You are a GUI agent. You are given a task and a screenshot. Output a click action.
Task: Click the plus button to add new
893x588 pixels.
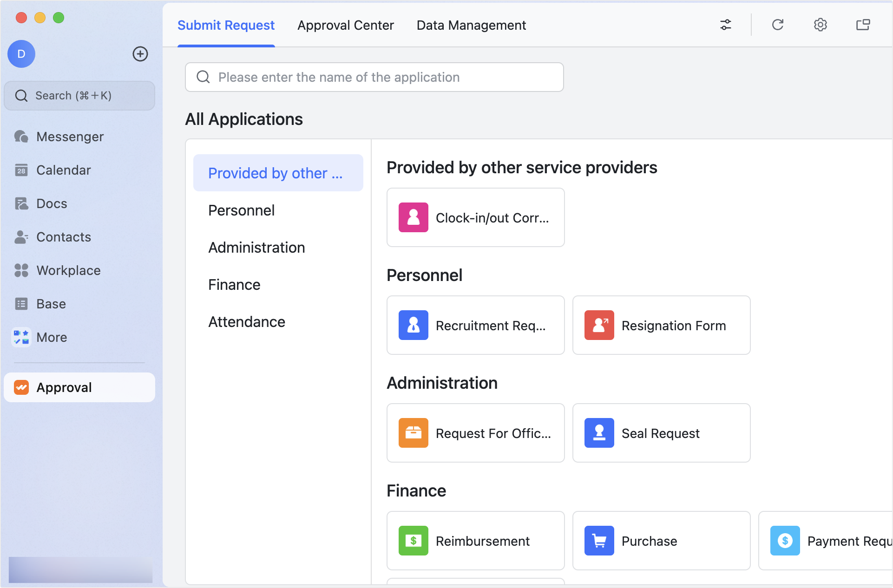[x=140, y=54]
